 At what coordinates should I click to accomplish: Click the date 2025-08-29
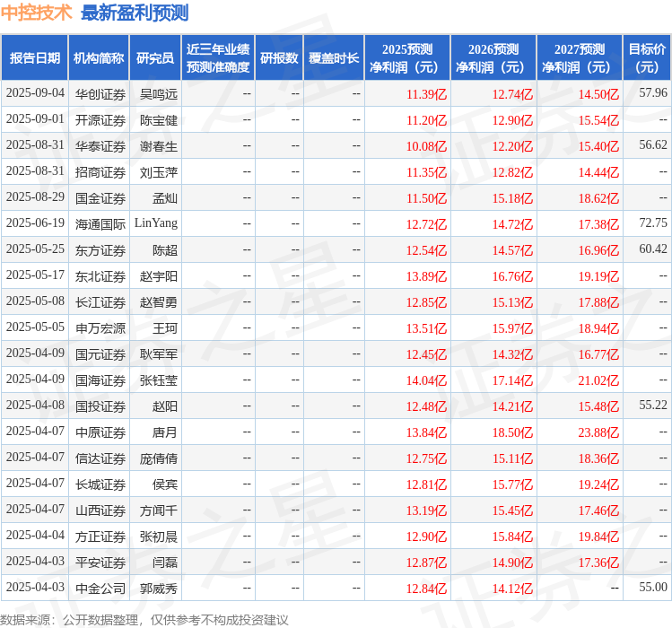[35, 196]
